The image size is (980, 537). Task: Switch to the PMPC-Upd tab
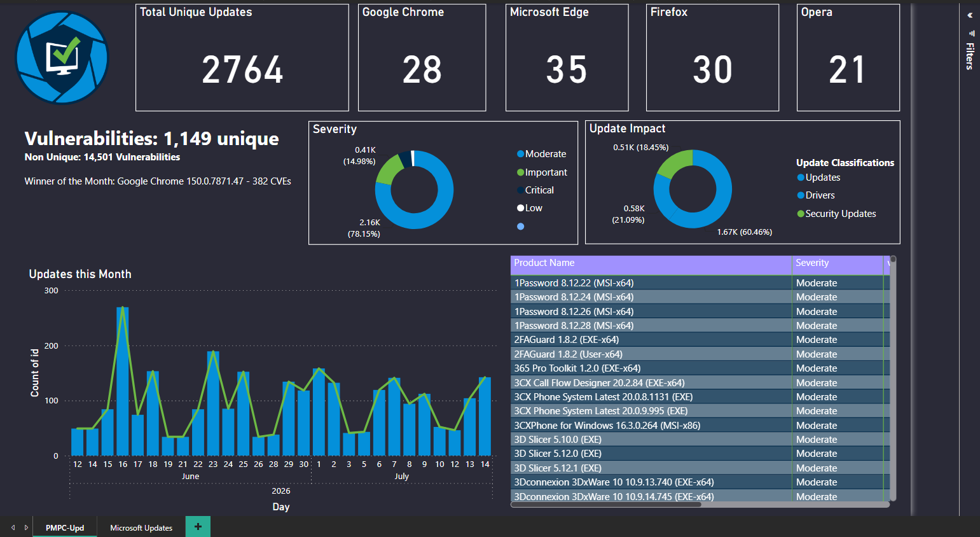tap(65, 527)
